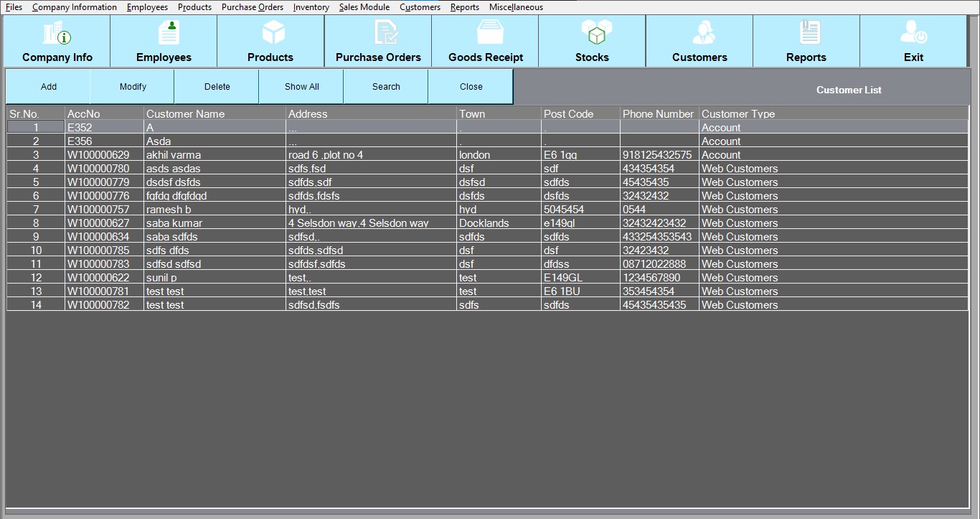Image resolution: width=980 pixels, height=519 pixels.
Task: Click the Customer Name column header
Action: pyautogui.click(x=186, y=113)
